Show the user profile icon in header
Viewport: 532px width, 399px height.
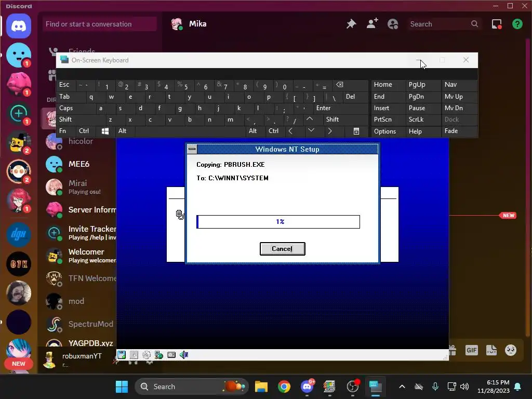click(393, 24)
